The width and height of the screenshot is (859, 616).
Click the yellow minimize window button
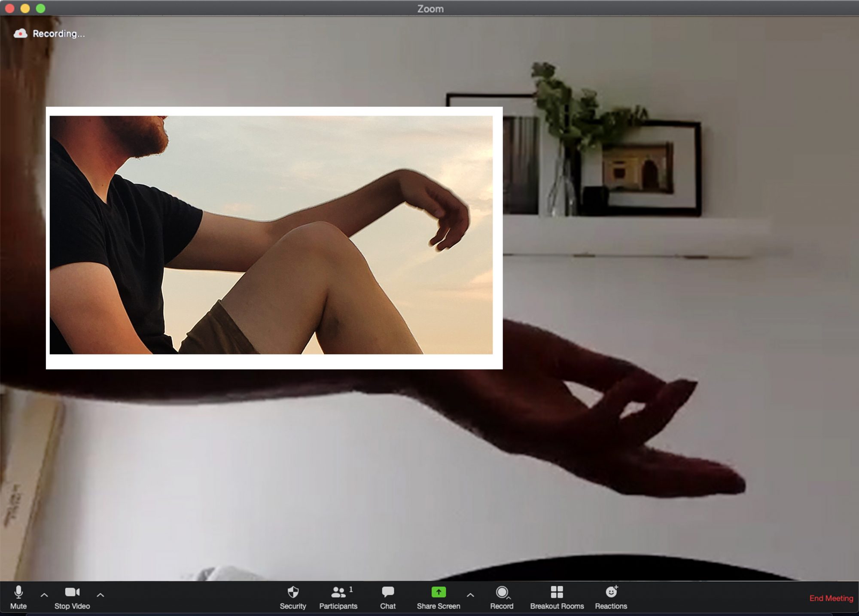click(25, 9)
